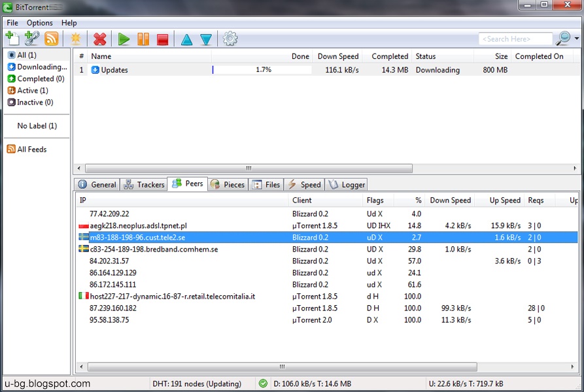
Task: Open the Options menu
Action: (x=39, y=23)
